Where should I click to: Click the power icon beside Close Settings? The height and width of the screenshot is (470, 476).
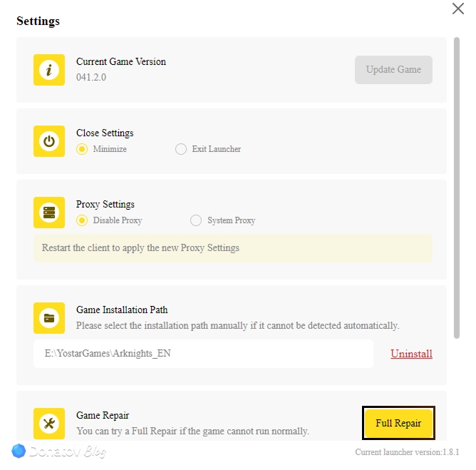click(x=49, y=141)
